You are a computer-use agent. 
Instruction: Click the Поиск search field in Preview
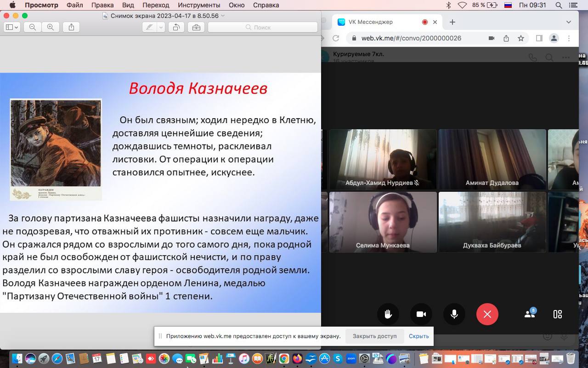click(x=263, y=28)
